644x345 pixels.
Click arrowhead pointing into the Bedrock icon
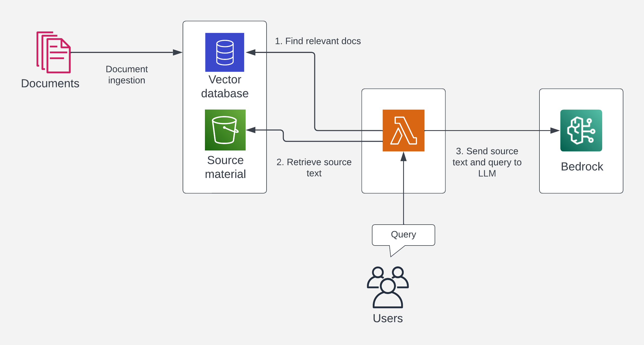coord(555,130)
